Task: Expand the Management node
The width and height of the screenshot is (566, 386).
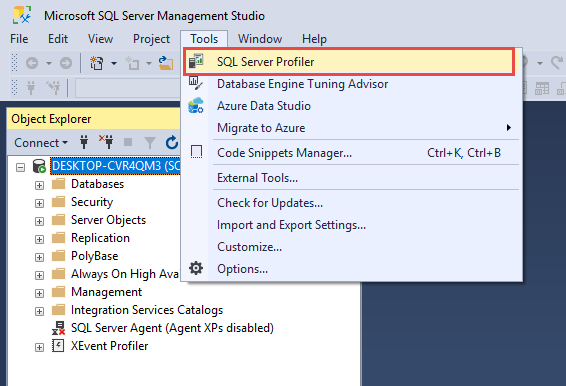Action: tap(39, 293)
